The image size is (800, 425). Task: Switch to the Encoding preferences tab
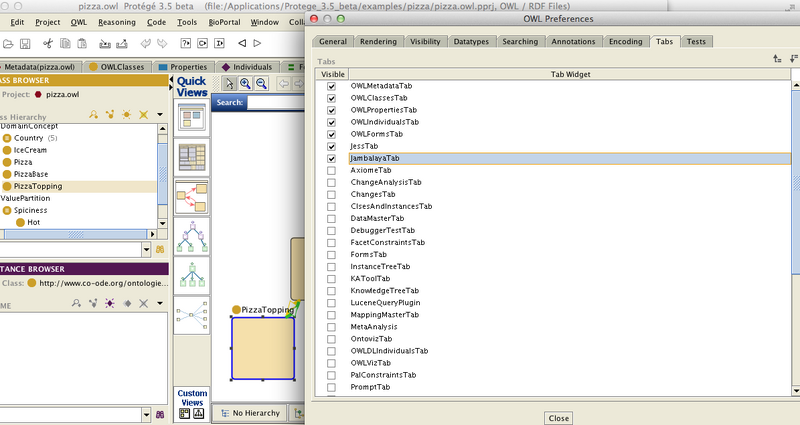[x=626, y=42]
